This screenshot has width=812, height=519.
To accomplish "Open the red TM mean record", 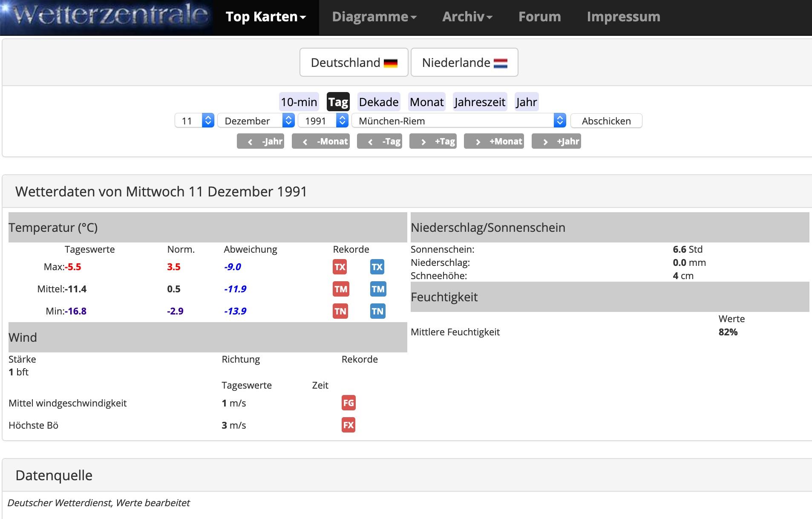I will click(x=340, y=289).
